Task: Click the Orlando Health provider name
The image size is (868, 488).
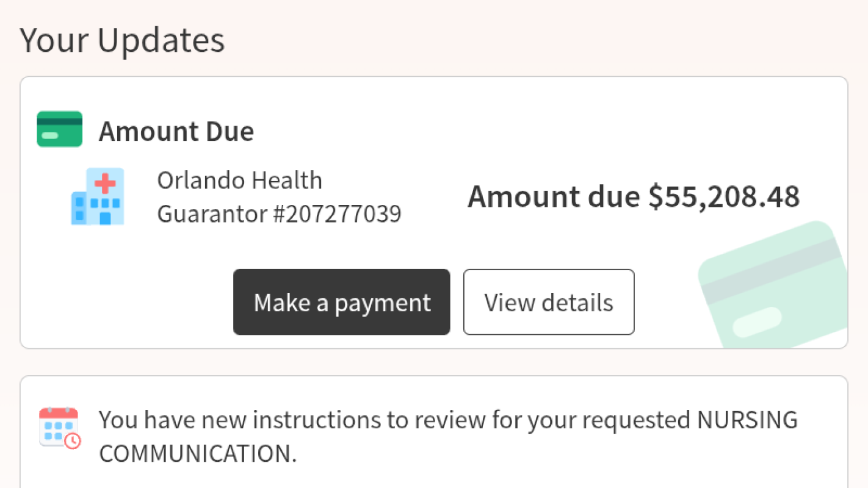Action: point(239,180)
